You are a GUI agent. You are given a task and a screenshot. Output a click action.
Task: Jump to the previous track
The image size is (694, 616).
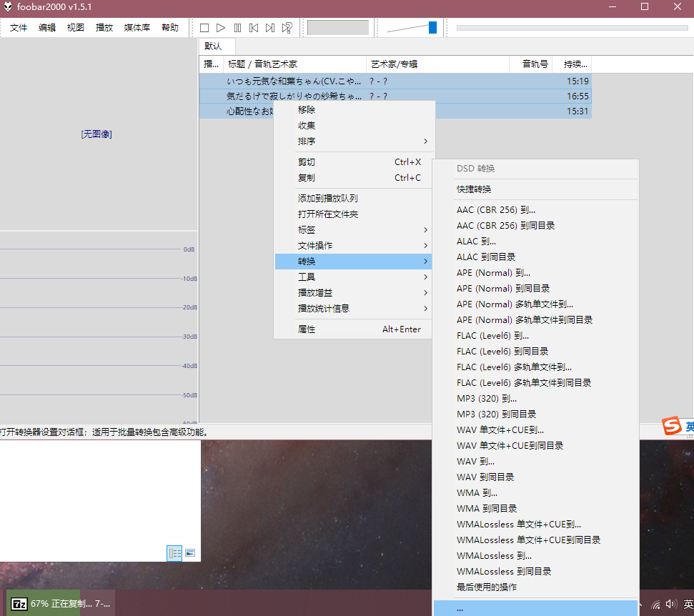point(254,28)
